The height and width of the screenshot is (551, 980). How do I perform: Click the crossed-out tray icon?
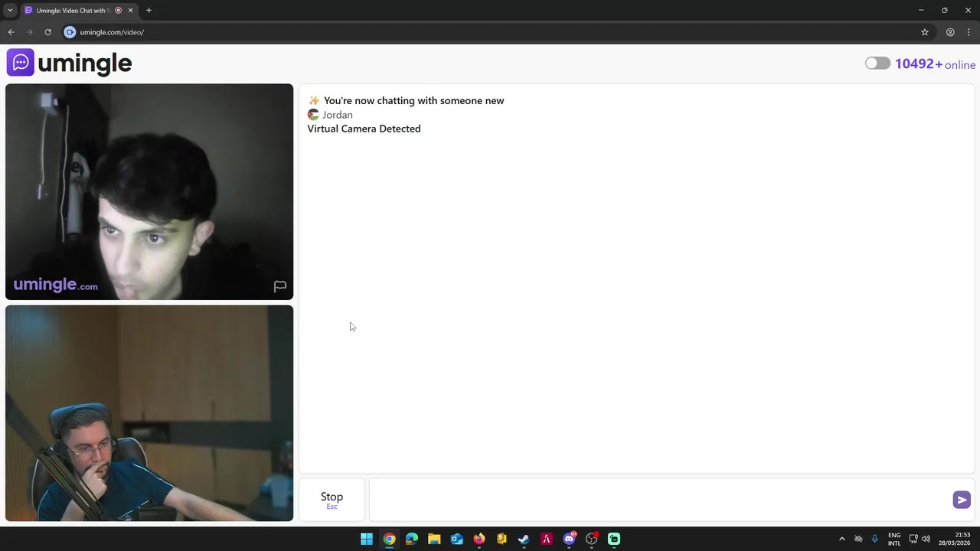(x=858, y=539)
